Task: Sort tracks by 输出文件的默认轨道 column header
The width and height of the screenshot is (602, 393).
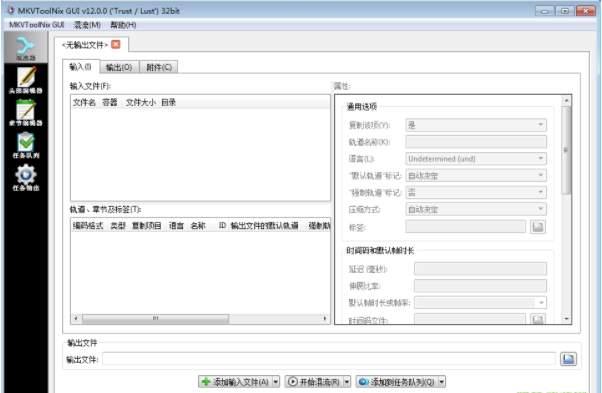Action: pyautogui.click(x=265, y=225)
